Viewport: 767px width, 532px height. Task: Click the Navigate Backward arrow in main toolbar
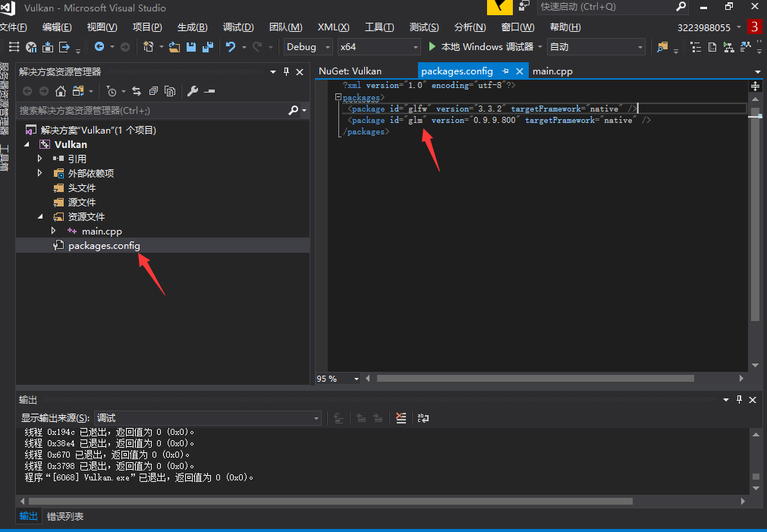[x=99, y=46]
